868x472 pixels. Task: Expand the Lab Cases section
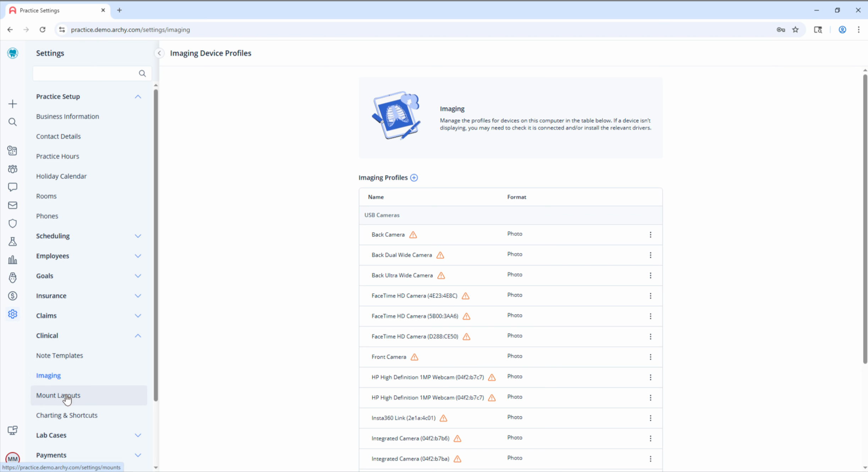[138, 435]
